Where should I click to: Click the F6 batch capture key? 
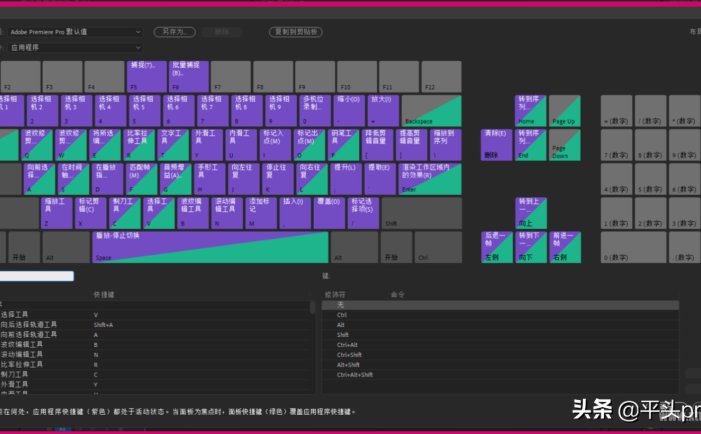pyautogui.click(x=187, y=76)
